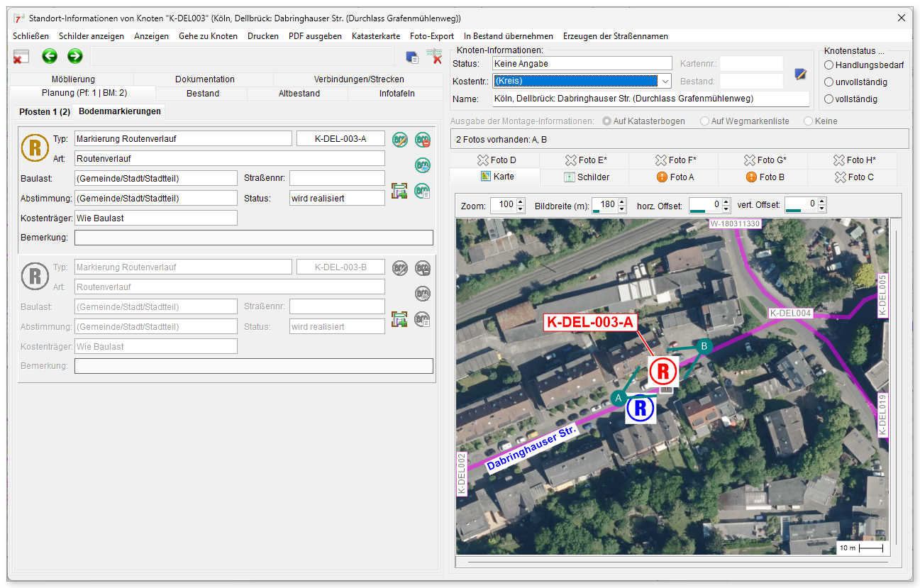Go to previous node with green back arrow
Image resolution: width=920 pixels, height=588 pixels.
click(x=49, y=56)
